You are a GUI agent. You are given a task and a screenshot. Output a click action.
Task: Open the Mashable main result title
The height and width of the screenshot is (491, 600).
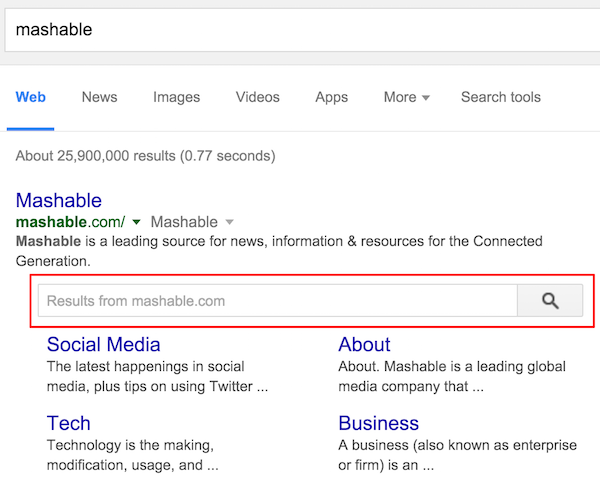(59, 200)
